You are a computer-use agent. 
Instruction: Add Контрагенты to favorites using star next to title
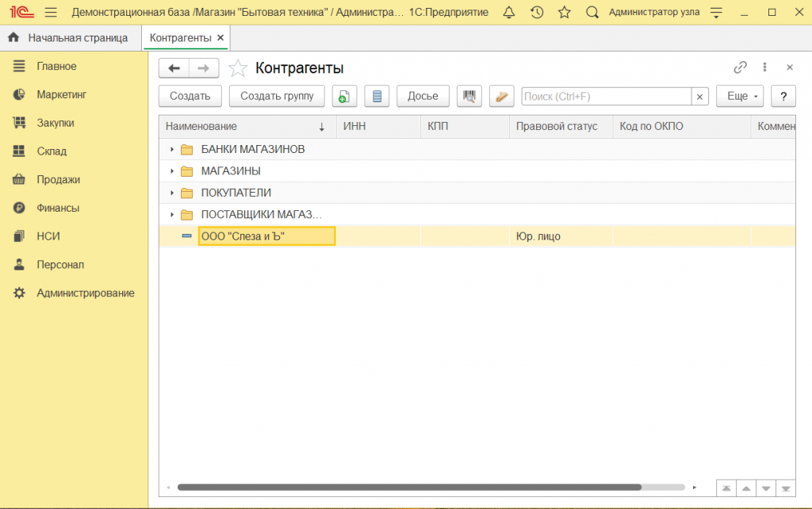(238, 68)
